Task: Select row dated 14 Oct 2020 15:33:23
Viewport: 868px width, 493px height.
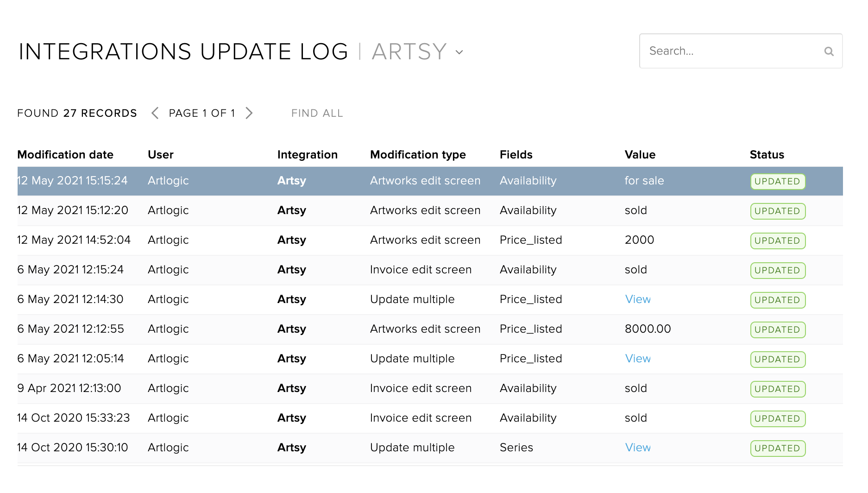Action: coord(430,418)
